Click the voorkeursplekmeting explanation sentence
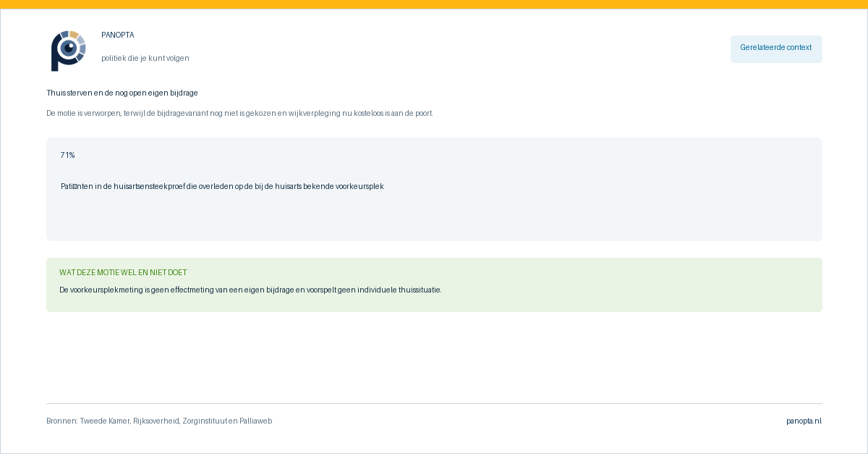Viewport: 868px width, 454px height. (x=250, y=290)
